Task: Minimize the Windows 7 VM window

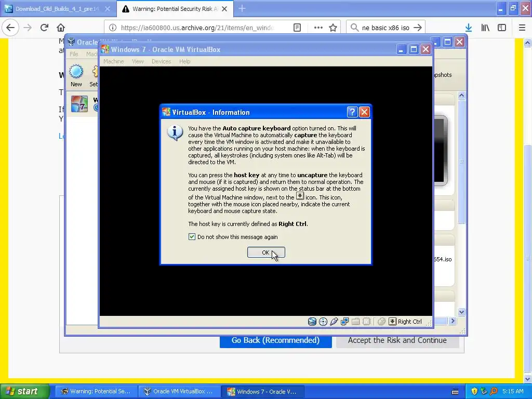Action: (x=402, y=49)
